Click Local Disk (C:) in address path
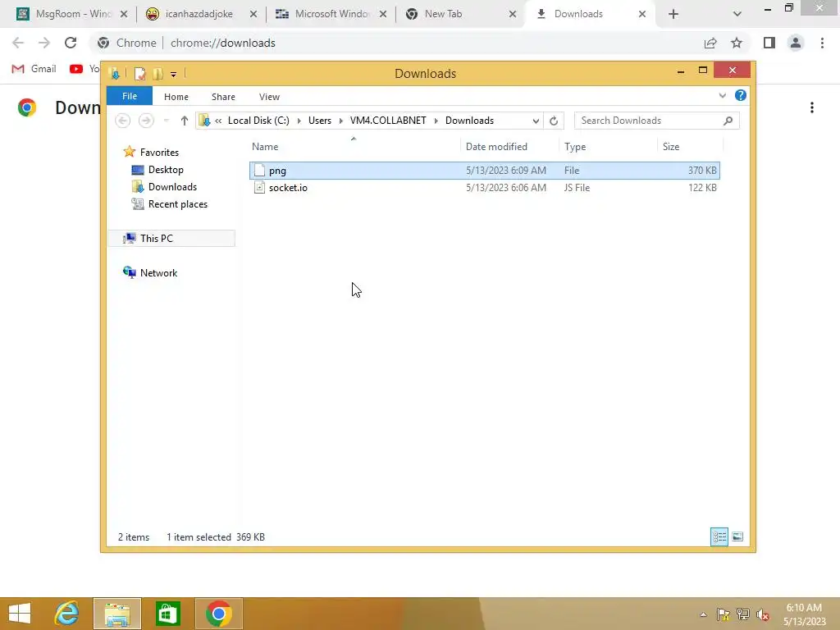 pyautogui.click(x=258, y=121)
